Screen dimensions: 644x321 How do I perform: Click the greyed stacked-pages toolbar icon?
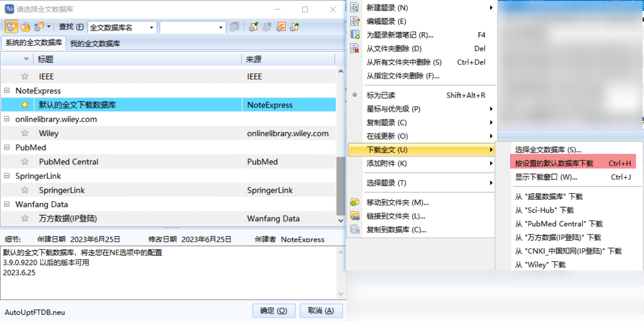(234, 27)
